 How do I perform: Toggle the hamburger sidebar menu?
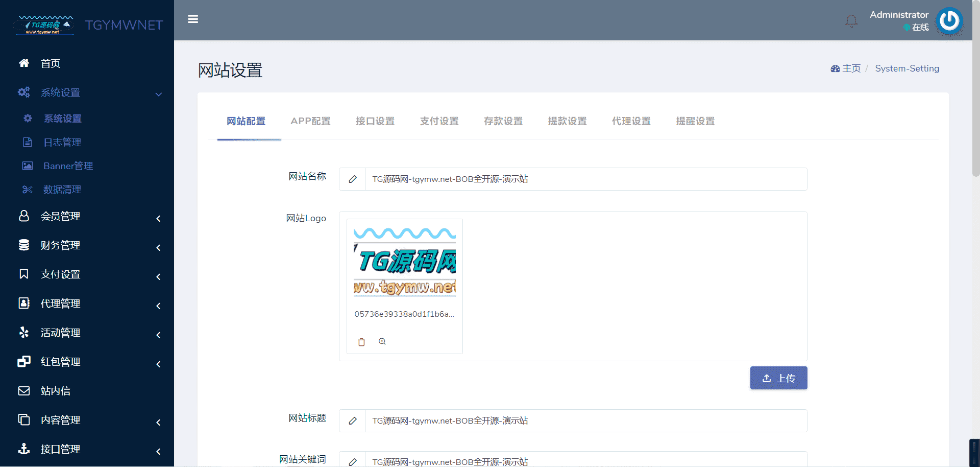[x=193, y=19]
